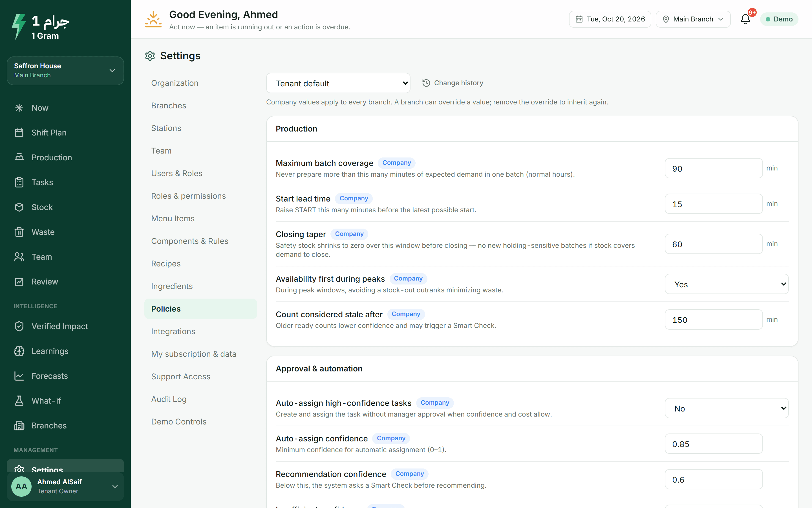The image size is (812, 508).
Task: Click the Maximum batch coverage input field
Action: click(713, 168)
